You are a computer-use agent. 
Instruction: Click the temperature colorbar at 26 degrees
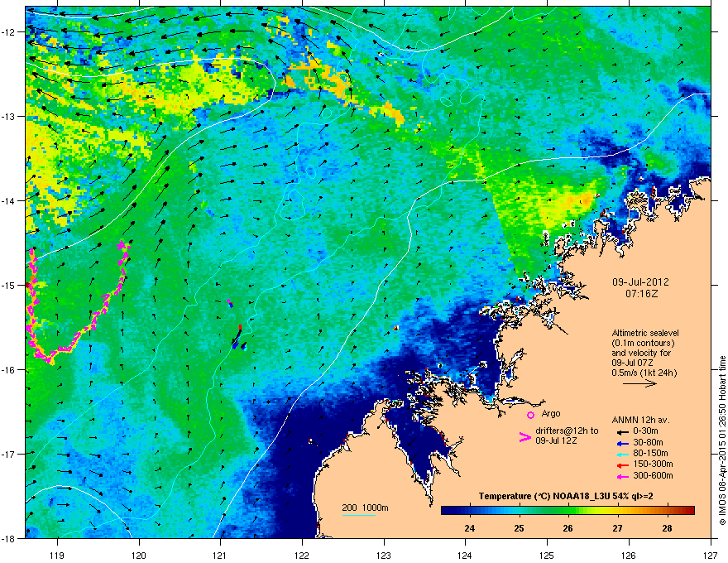[568, 511]
